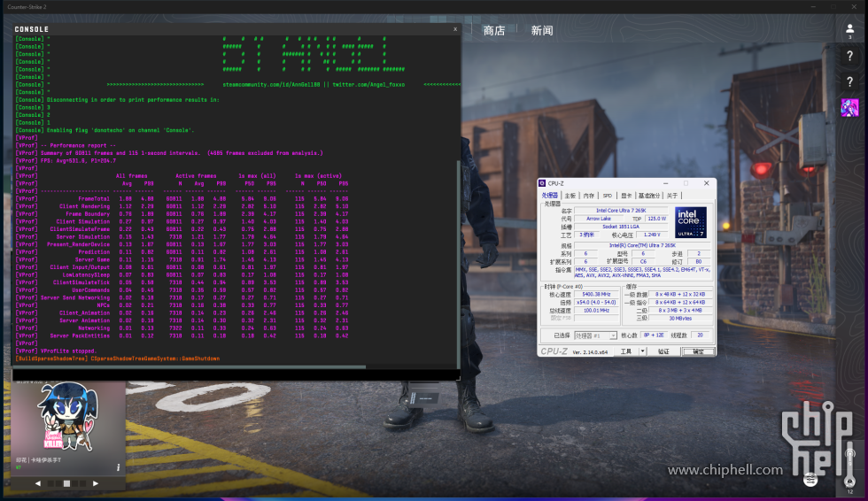Click the 8P + 12E cores value
This screenshot has height=501, width=868.
coord(654,335)
